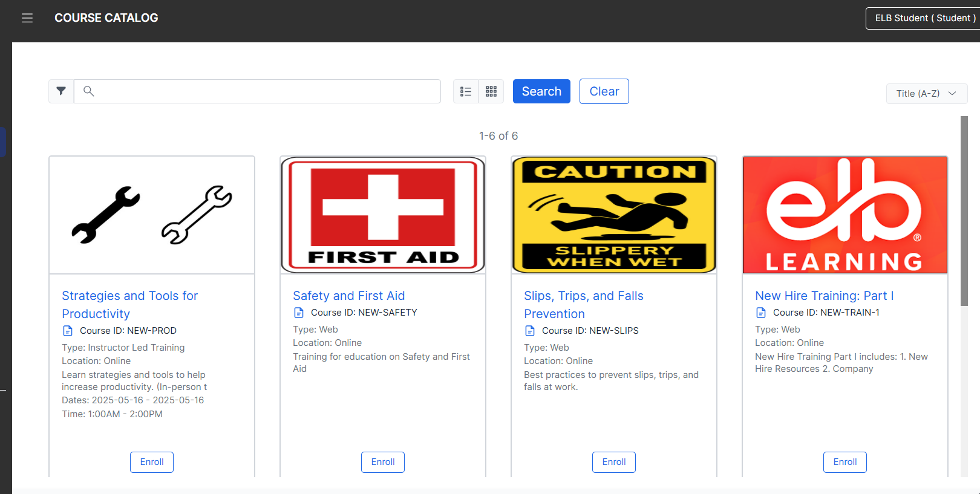Switch to grid view layout

point(491,91)
